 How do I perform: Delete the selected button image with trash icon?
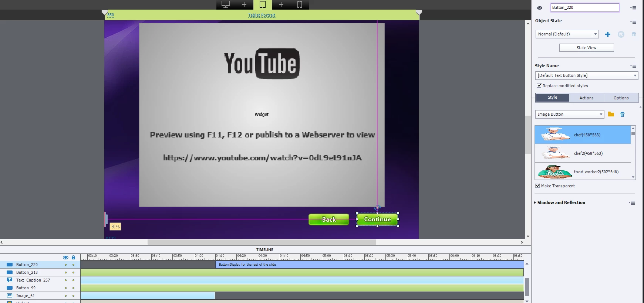pos(623,115)
